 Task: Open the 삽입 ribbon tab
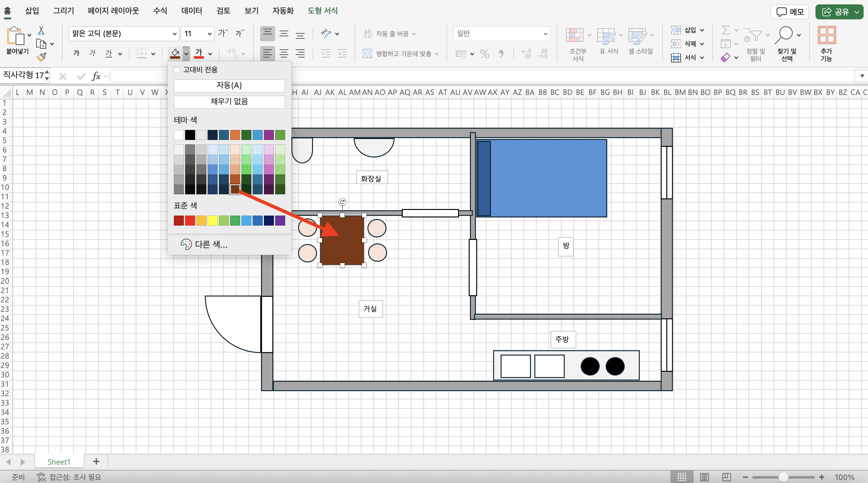tap(32, 11)
